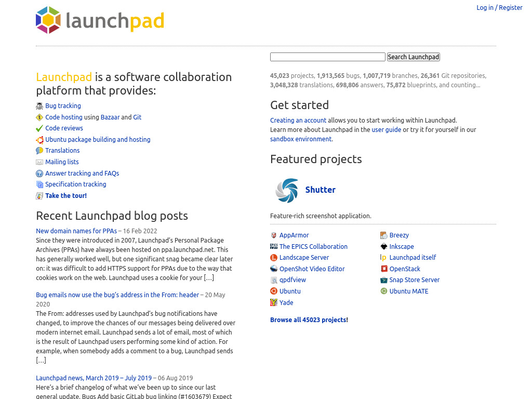Click the speech bubble Translations icon

tap(39, 151)
